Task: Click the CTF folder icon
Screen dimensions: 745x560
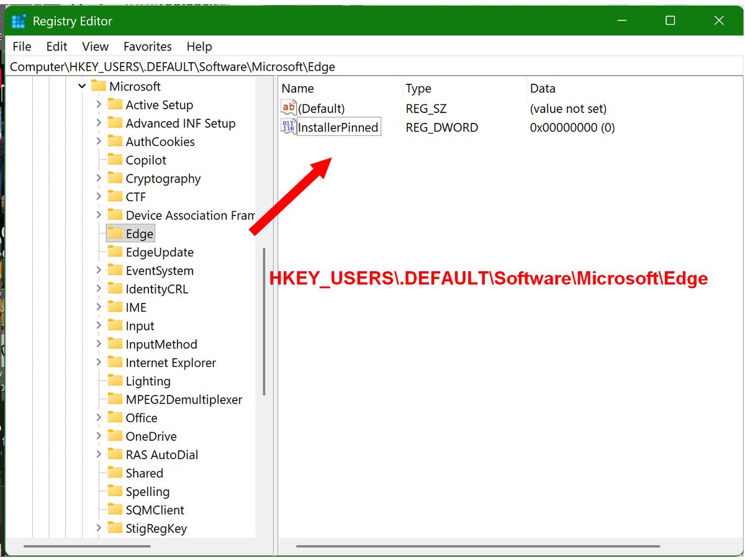Action: point(115,196)
